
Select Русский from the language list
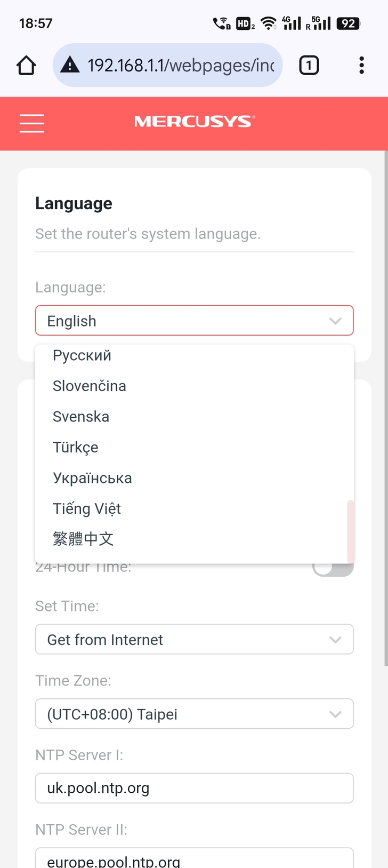coord(82,355)
